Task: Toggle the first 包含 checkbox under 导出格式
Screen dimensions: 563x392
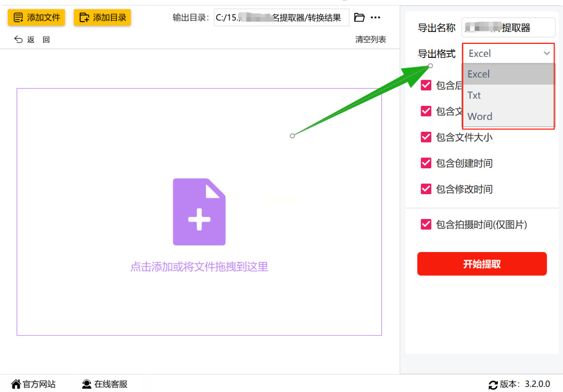Action: (426, 85)
